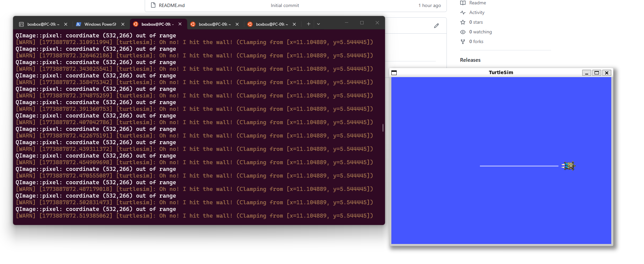Select the fourth boxbox@PC-09 Ubuntu tab
Image resolution: width=644 pixels, height=264 pixels.
pos(215,24)
